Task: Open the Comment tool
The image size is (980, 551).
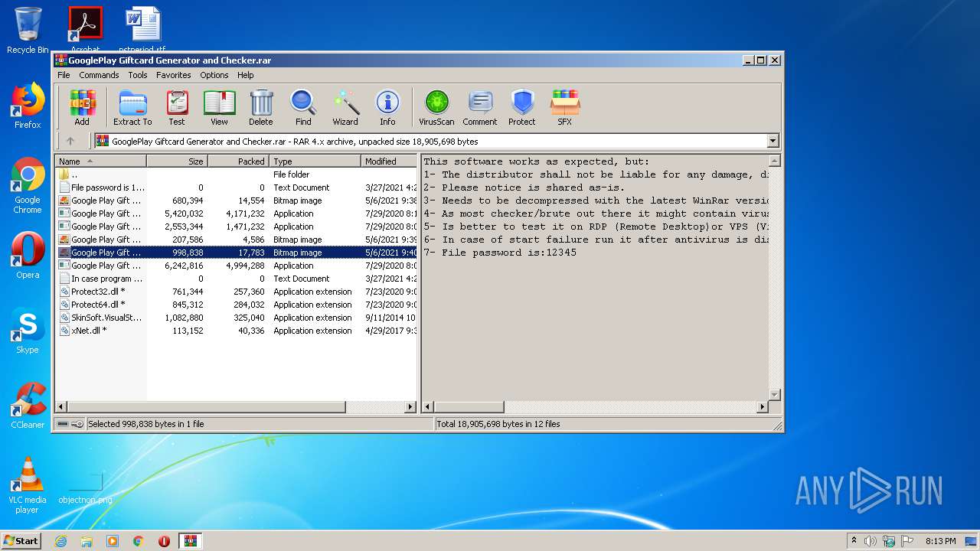Action: 480,107
